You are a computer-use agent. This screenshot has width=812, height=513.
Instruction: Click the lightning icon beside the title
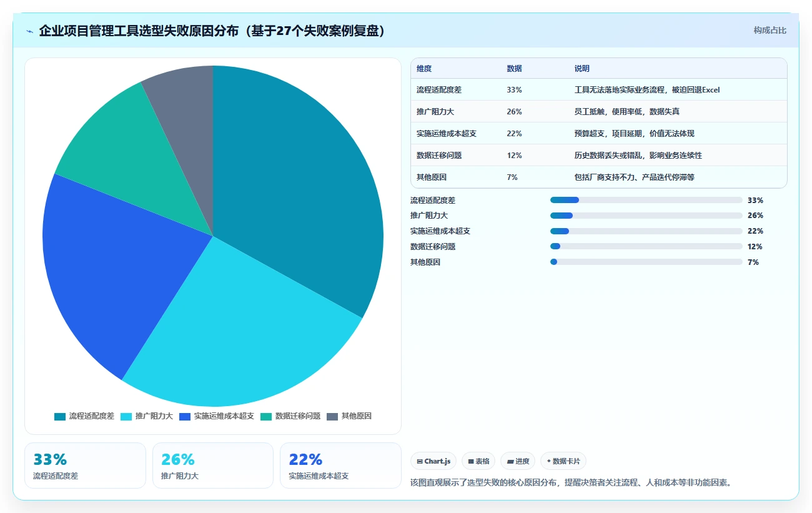(x=29, y=31)
